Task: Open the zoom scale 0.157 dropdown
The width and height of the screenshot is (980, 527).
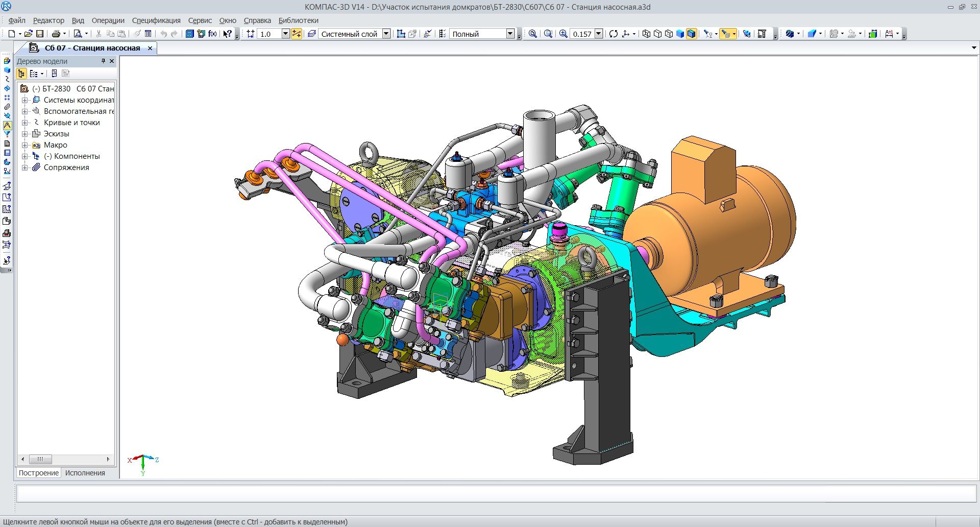Action: (x=599, y=34)
